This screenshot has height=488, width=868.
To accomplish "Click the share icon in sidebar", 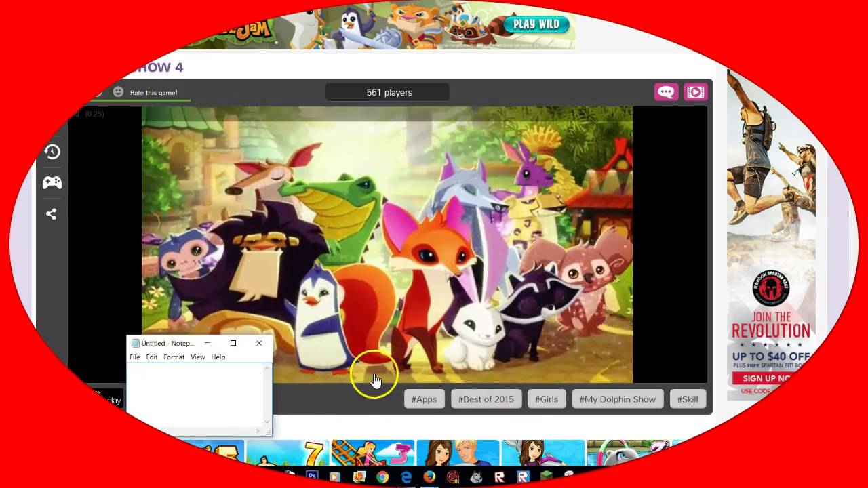I will [x=51, y=214].
